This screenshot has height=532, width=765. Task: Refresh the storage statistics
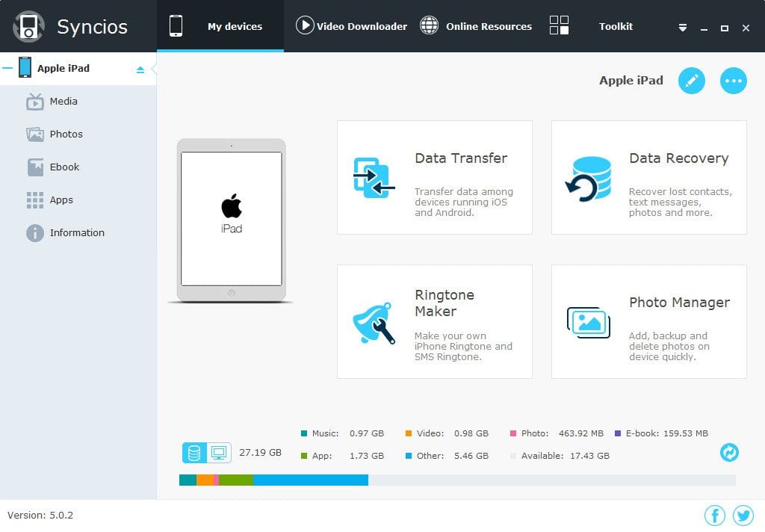click(x=729, y=453)
